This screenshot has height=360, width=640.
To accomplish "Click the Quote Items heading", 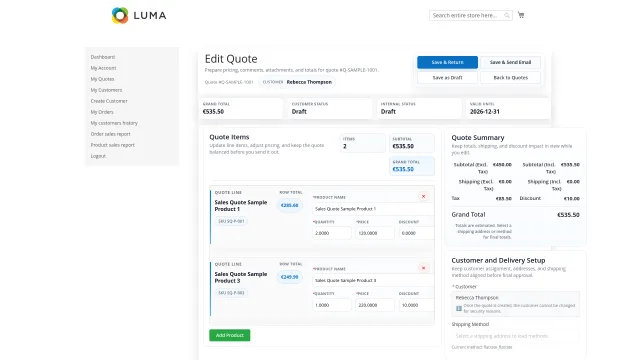I will tap(229, 137).
